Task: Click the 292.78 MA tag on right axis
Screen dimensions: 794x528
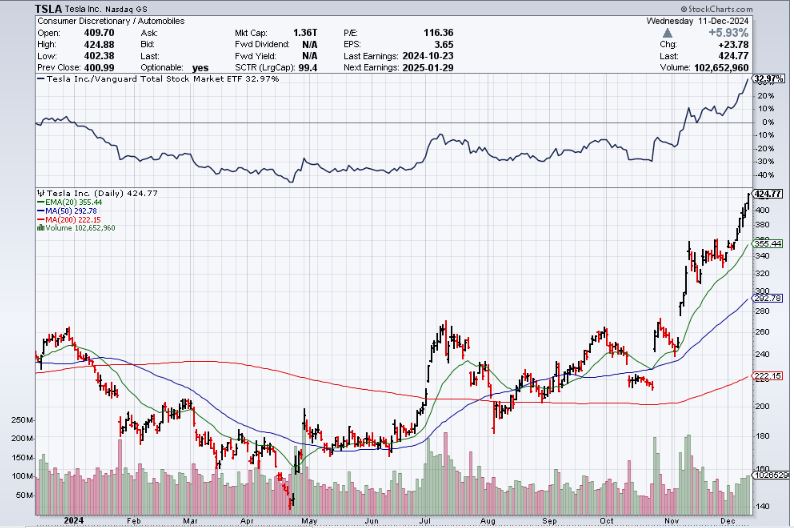Action: [768, 298]
